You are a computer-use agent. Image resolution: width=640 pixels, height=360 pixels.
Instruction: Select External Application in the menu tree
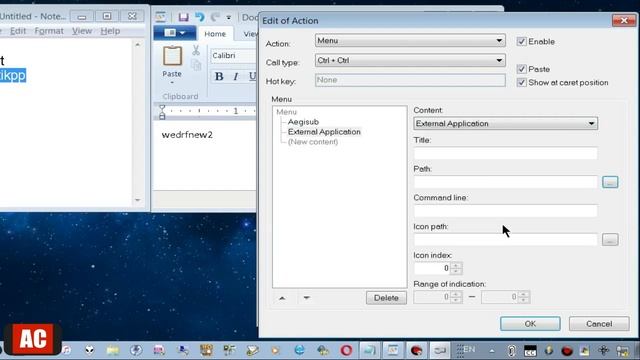(324, 132)
